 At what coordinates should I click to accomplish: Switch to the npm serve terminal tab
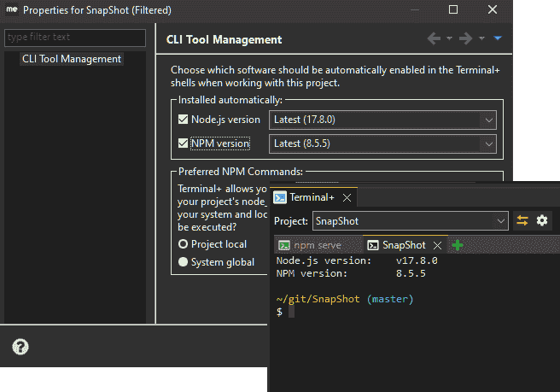point(318,245)
